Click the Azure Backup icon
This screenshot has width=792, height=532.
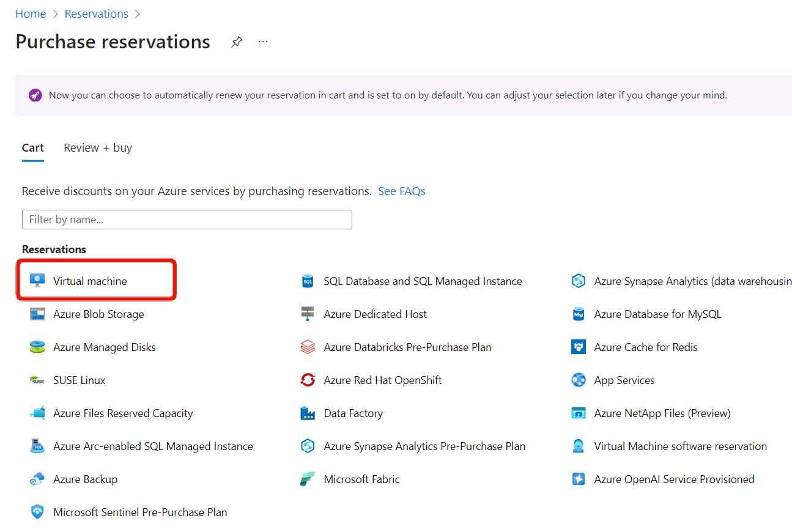tap(37, 479)
